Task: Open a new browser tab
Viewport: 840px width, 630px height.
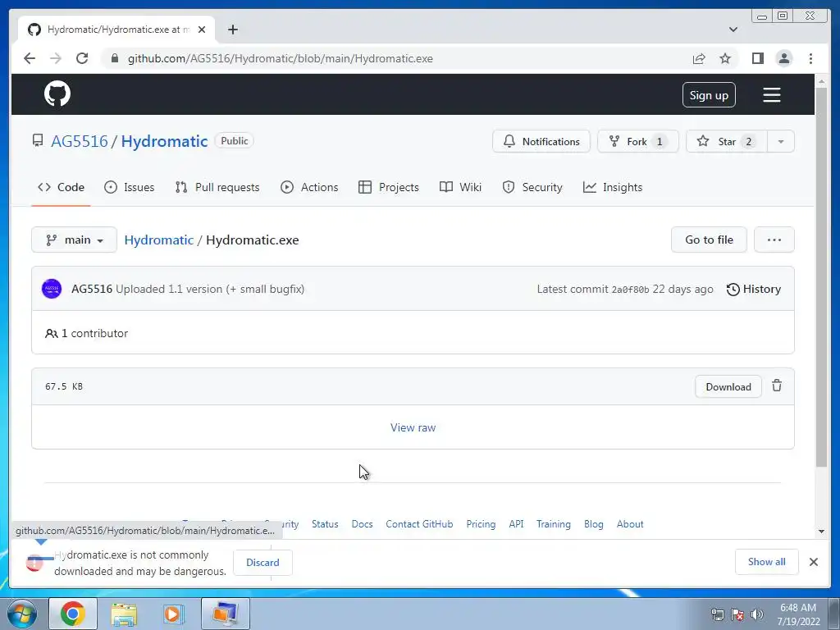Action: coord(232,30)
